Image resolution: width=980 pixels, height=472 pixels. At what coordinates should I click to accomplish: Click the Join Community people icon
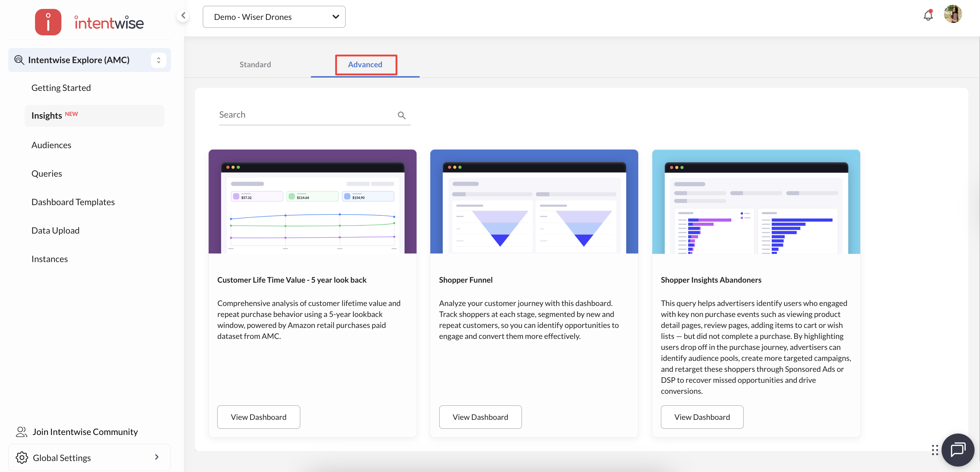click(x=21, y=432)
